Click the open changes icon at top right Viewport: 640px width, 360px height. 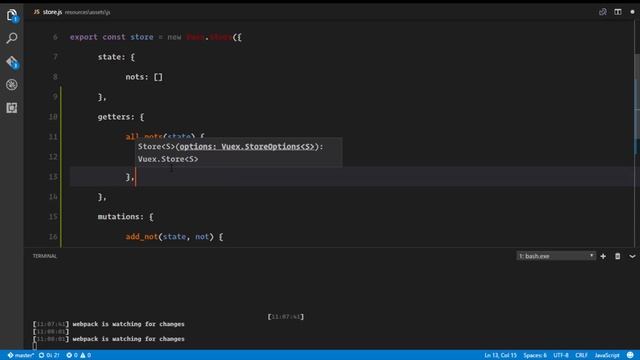click(602, 12)
